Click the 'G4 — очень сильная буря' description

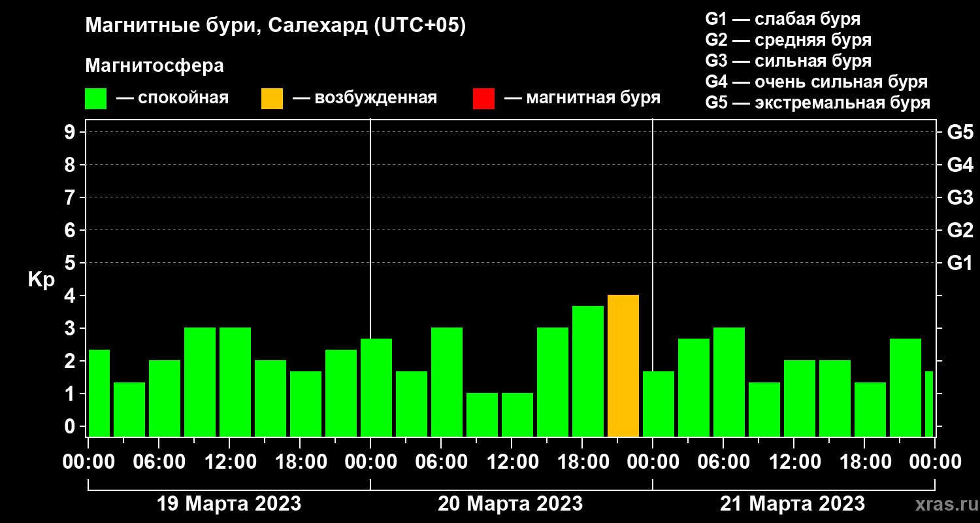click(817, 82)
